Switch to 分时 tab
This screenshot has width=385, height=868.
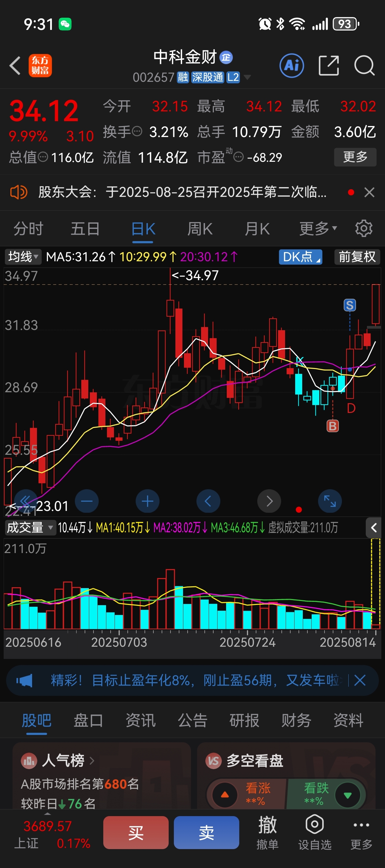tap(28, 229)
